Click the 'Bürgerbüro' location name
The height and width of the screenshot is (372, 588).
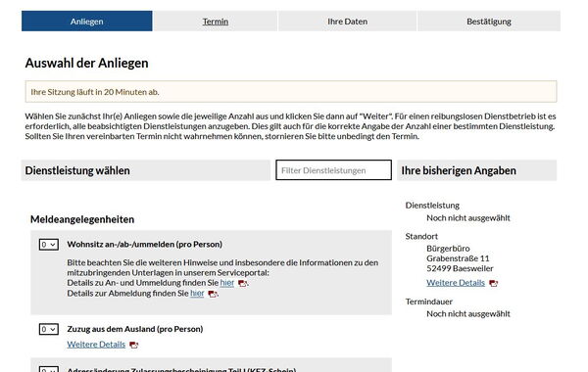(x=448, y=248)
